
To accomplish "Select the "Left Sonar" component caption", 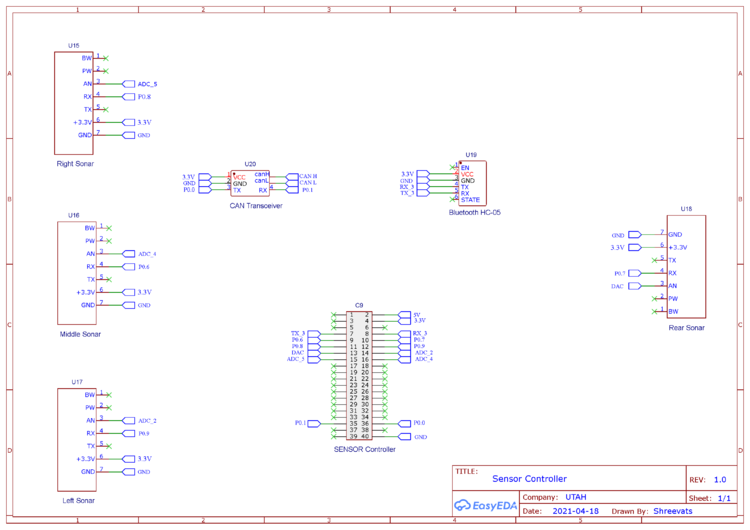I will point(78,500).
